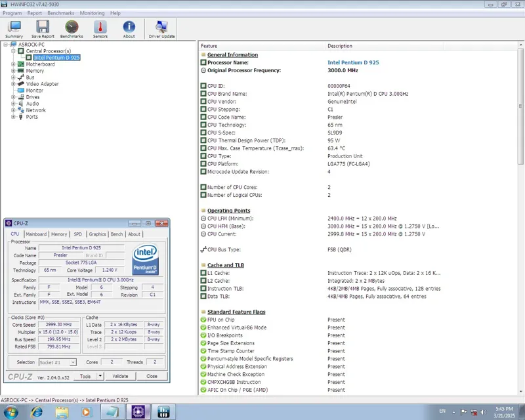Click the Internet Explorer taskbar icon
Screen dimensions: 525x420
(x=37, y=411)
